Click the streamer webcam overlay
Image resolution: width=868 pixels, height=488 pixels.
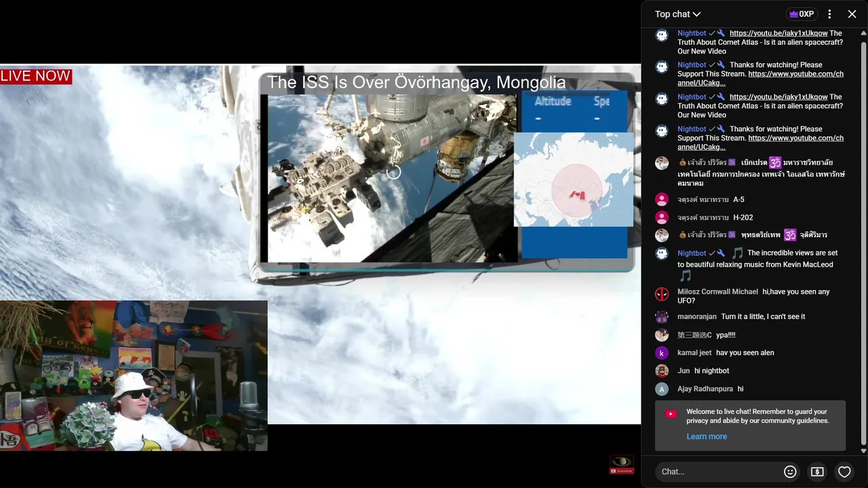tap(134, 376)
